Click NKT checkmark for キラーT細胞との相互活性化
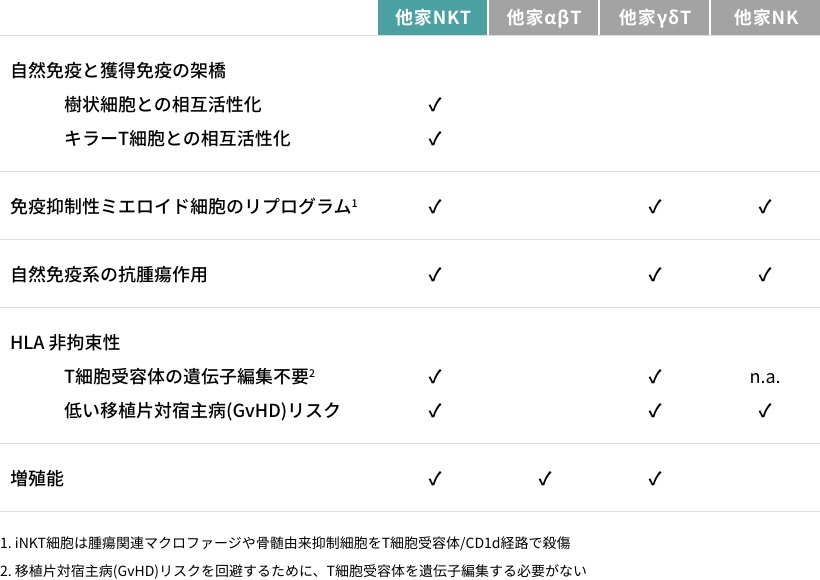The height and width of the screenshot is (580, 820). click(x=435, y=139)
